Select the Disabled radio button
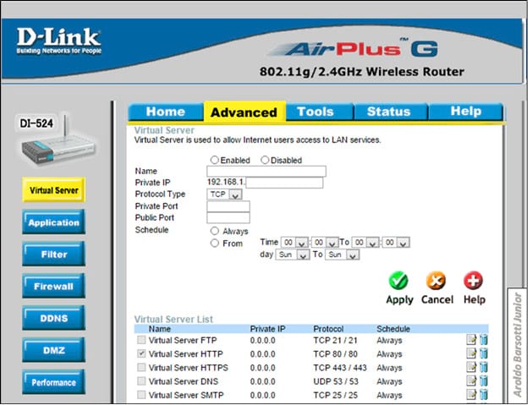Viewport: 532px width, 405px height. pos(265,160)
